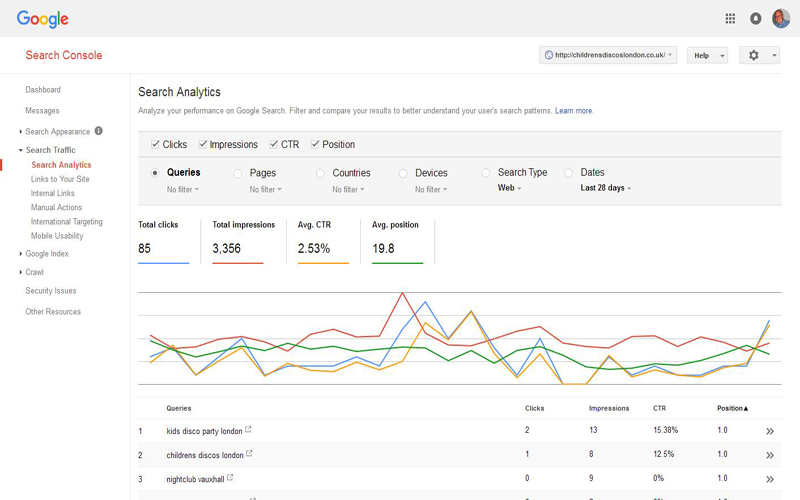The image size is (800, 500).
Task: Select the Devices radio button
Action: pos(403,173)
